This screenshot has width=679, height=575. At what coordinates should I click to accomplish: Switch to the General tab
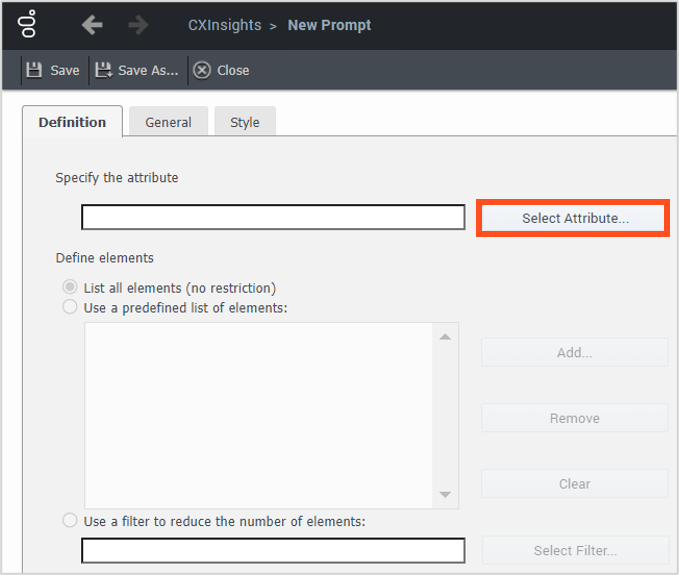(168, 122)
